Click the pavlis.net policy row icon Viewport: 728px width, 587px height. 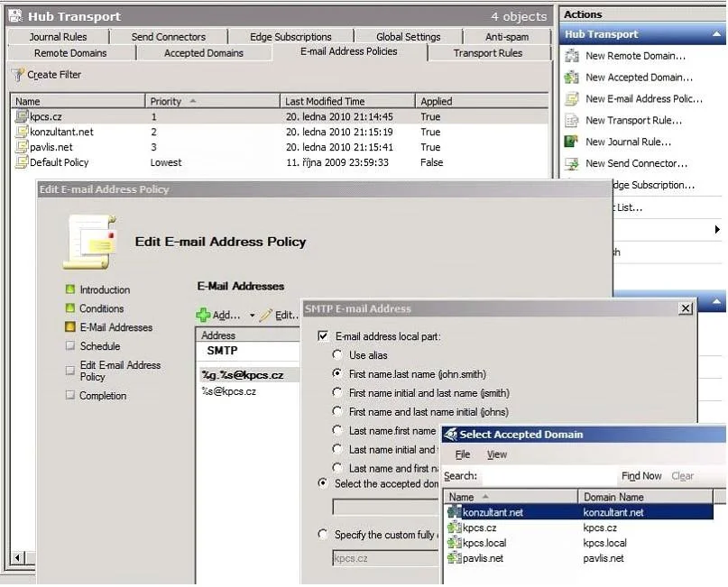[22, 147]
